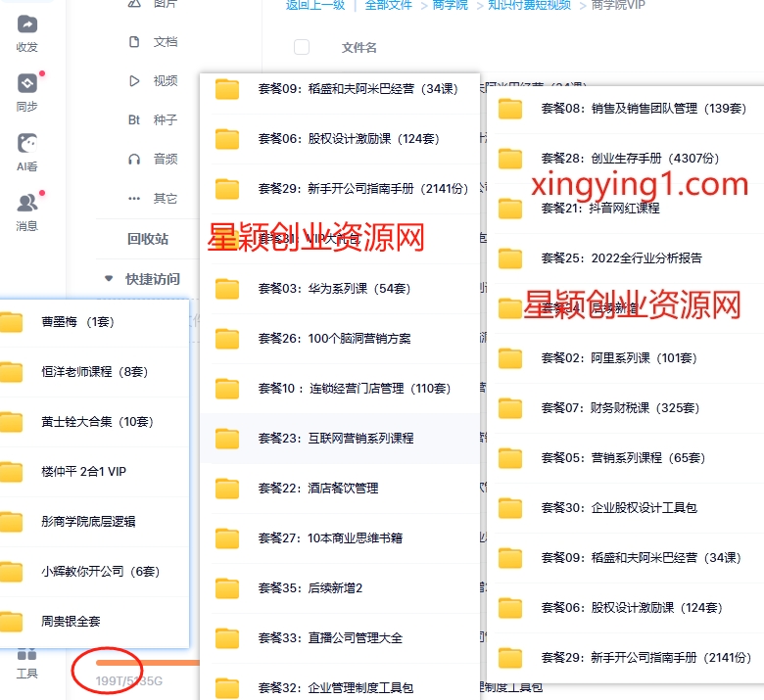Click folder icon of 套餐35 后续新增2
764x700 pixels.
click(227, 588)
